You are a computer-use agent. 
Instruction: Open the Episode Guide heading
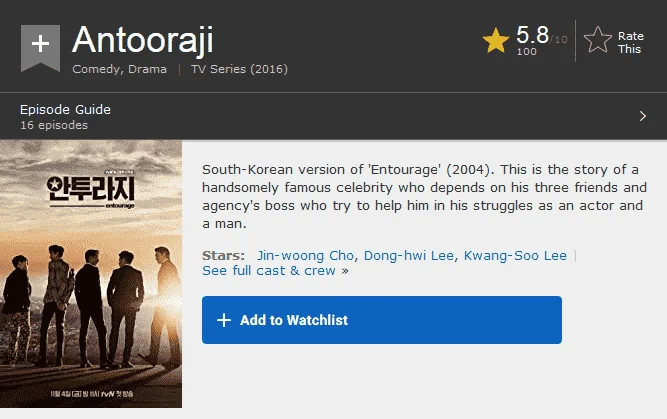coord(65,110)
